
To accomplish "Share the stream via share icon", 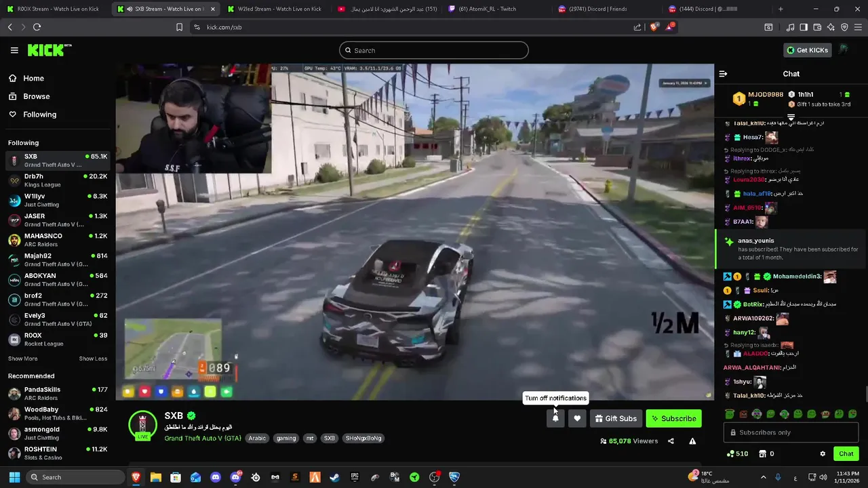I will [671, 441].
